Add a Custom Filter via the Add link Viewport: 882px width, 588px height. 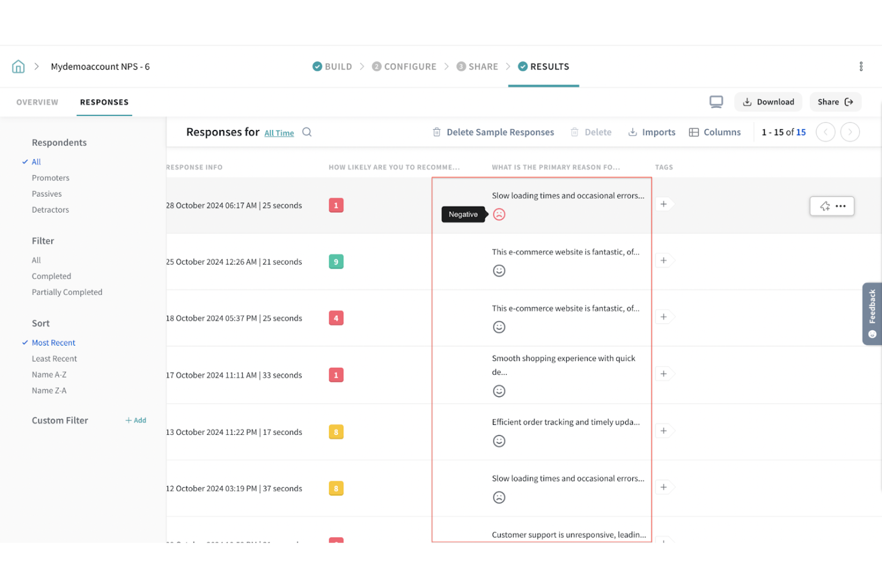click(x=135, y=420)
